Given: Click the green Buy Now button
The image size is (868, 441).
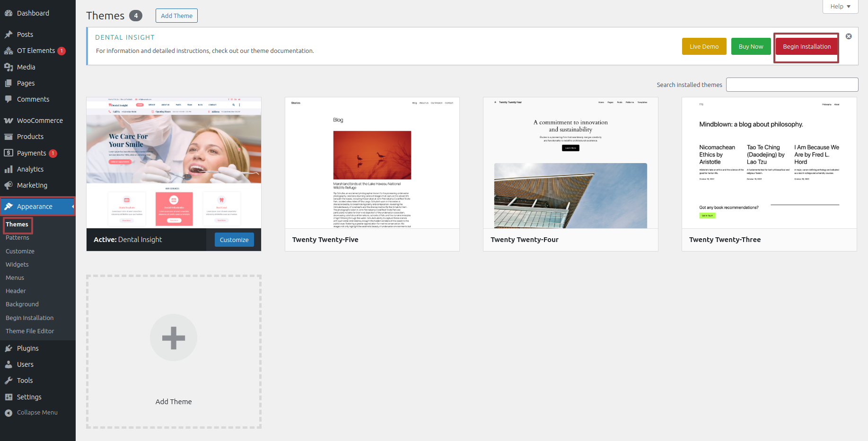Looking at the screenshot, I should point(751,46).
